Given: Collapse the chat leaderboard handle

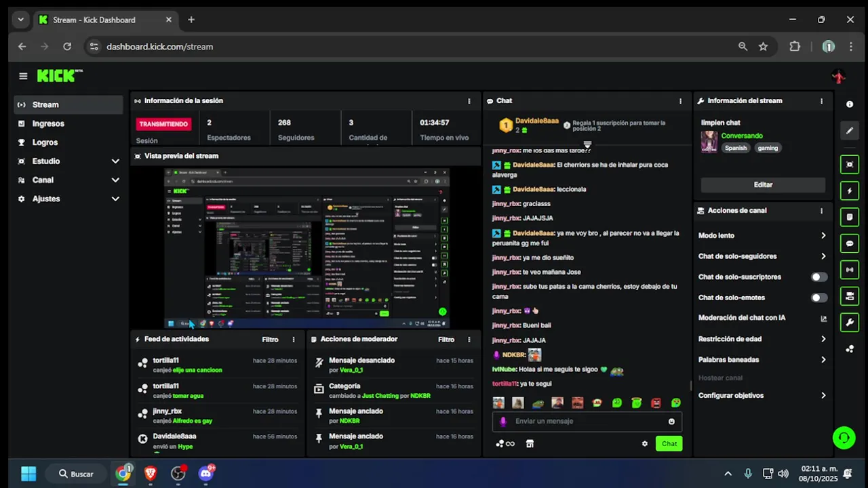Looking at the screenshot, I should click(x=587, y=144).
